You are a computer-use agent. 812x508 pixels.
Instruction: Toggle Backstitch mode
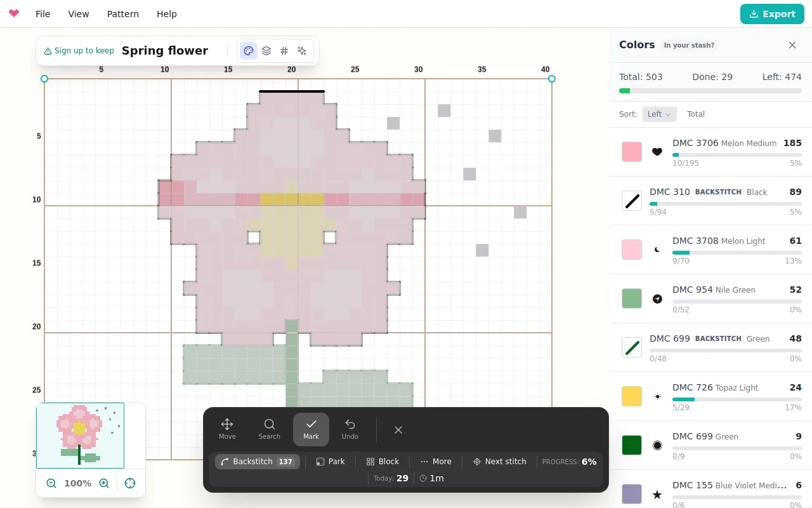[x=257, y=462]
